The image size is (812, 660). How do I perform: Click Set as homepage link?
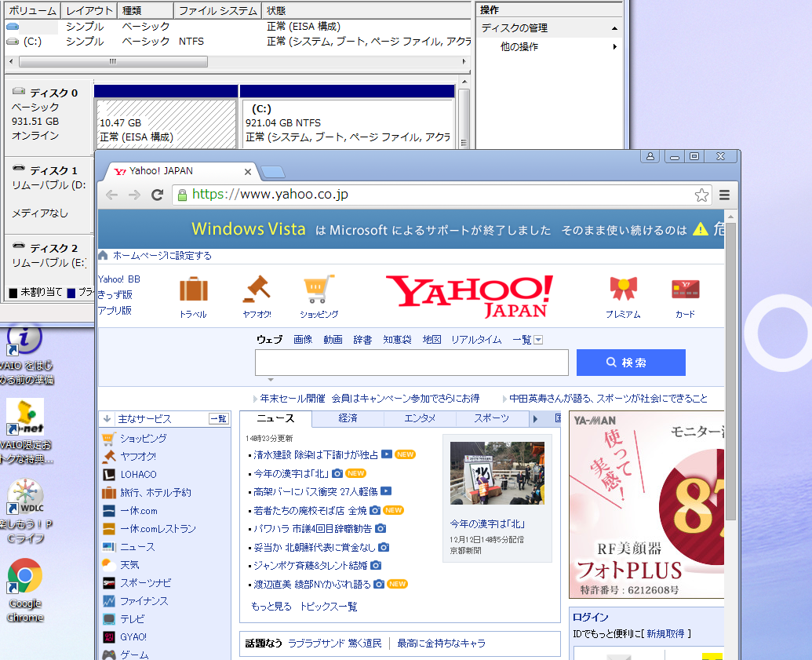pyautogui.click(x=162, y=255)
